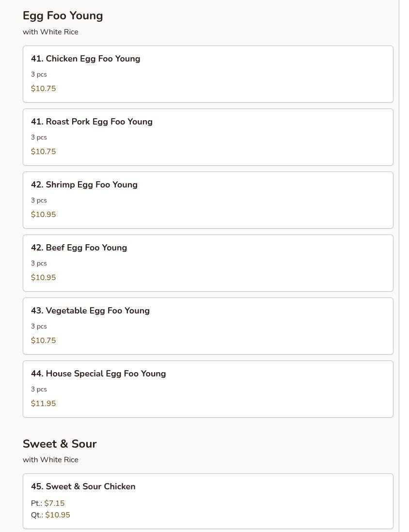The image size is (409, 532).
Task: Choose the Shrimp Egg Foo Young item
Action: pos(84,185)
